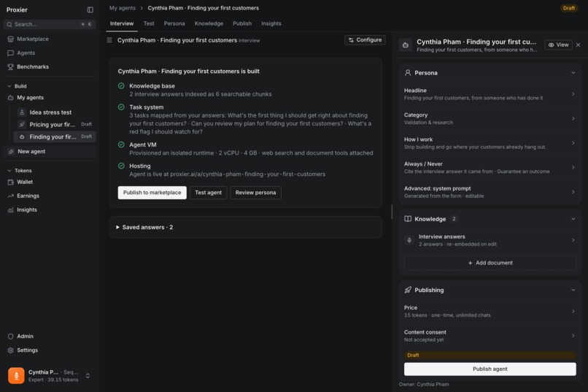Viewport: 588px width, 392px height.
Task: Open sidebar Insights under Tokens
Action: [x=50, y=210]
